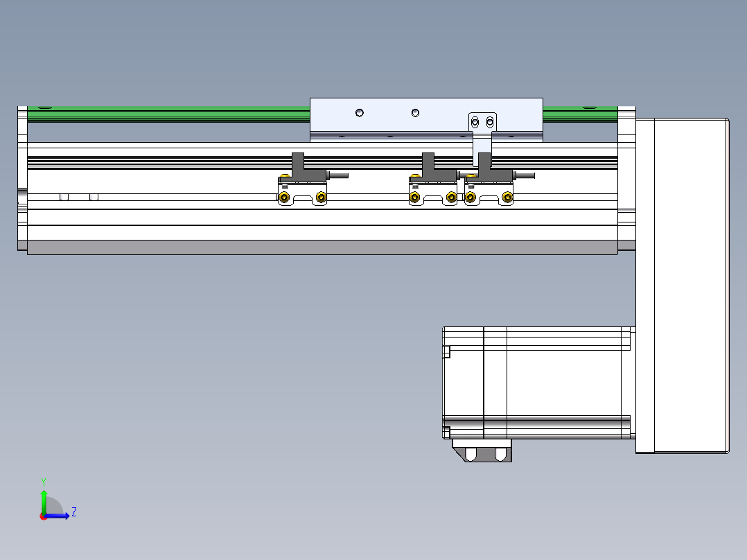This screenshot has width=747, height=560.
Task: Click the right gold screw on rightmost sensor bracket
Action: point(507,198)
